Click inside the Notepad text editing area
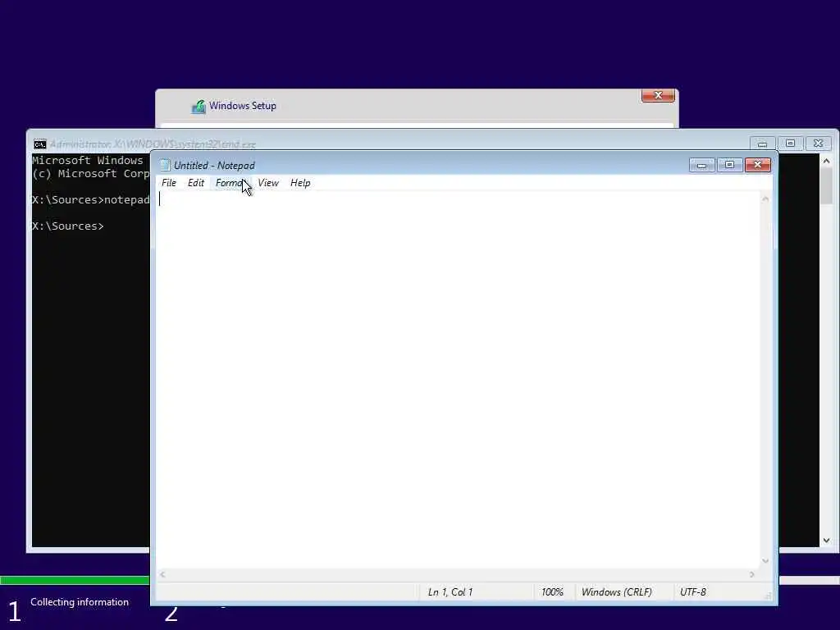Screen dimensions: 840x630 click(x=458, y=381)
